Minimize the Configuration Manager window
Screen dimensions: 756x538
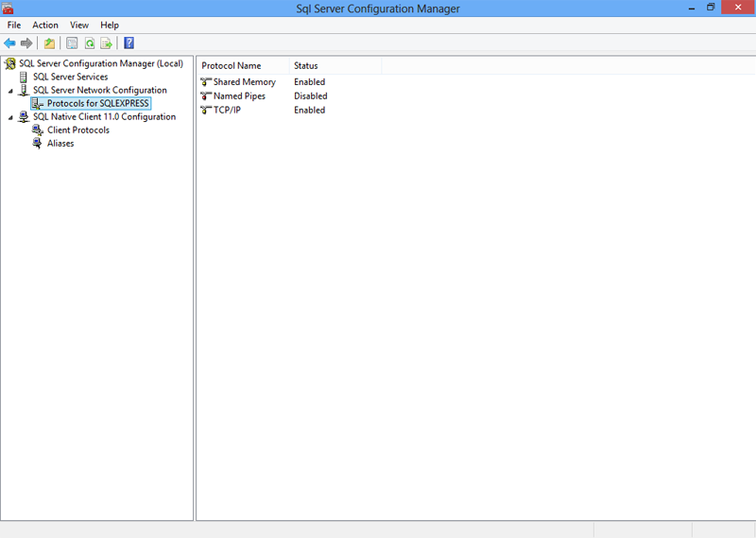(692, 8)
